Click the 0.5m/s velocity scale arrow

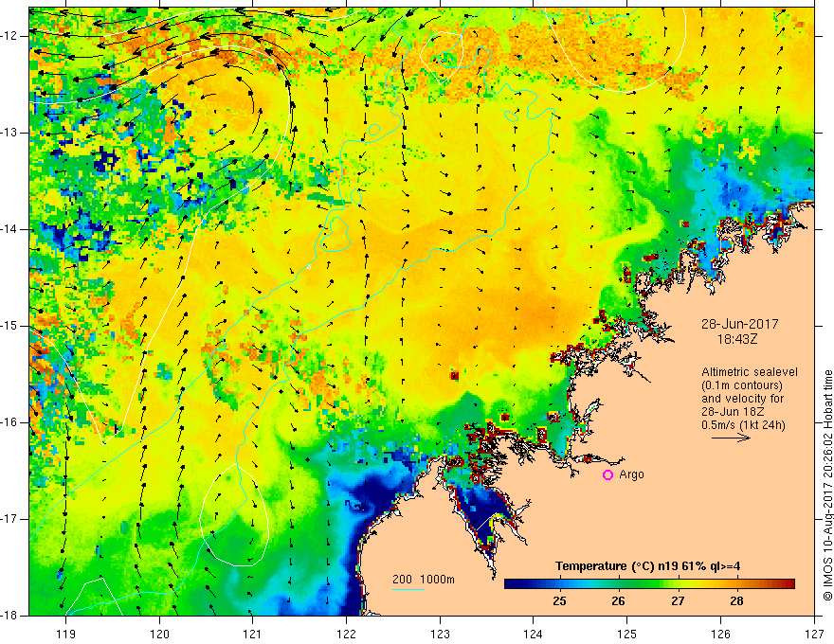click(731, 438)
